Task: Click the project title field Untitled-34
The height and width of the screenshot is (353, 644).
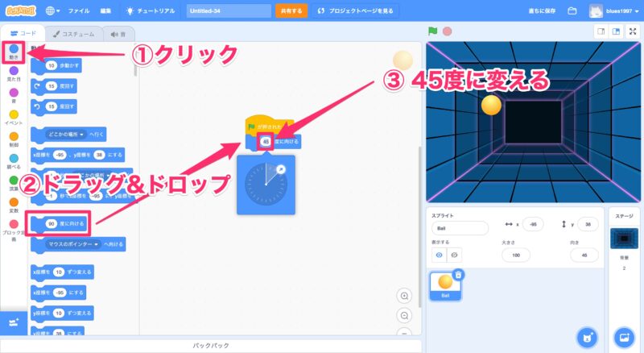Action: (x=228, y=11)
